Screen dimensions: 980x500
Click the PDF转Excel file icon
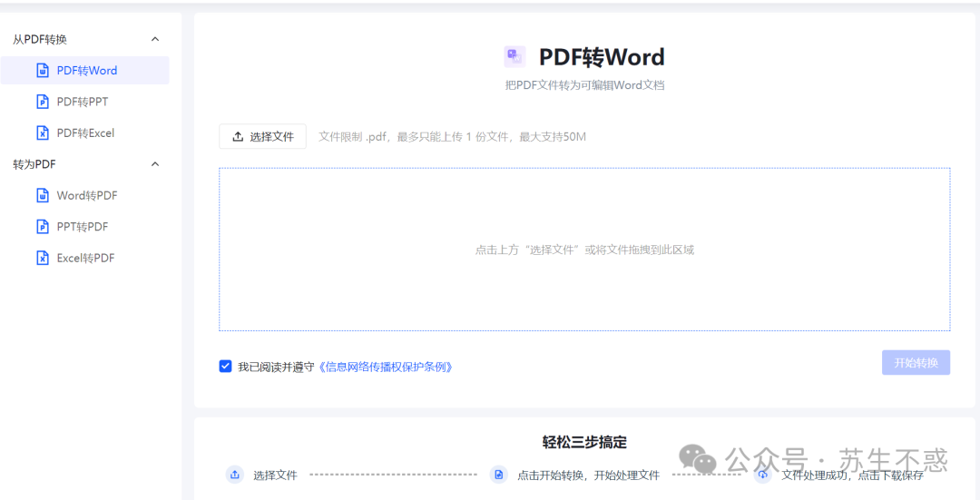[x=43, y=132]
